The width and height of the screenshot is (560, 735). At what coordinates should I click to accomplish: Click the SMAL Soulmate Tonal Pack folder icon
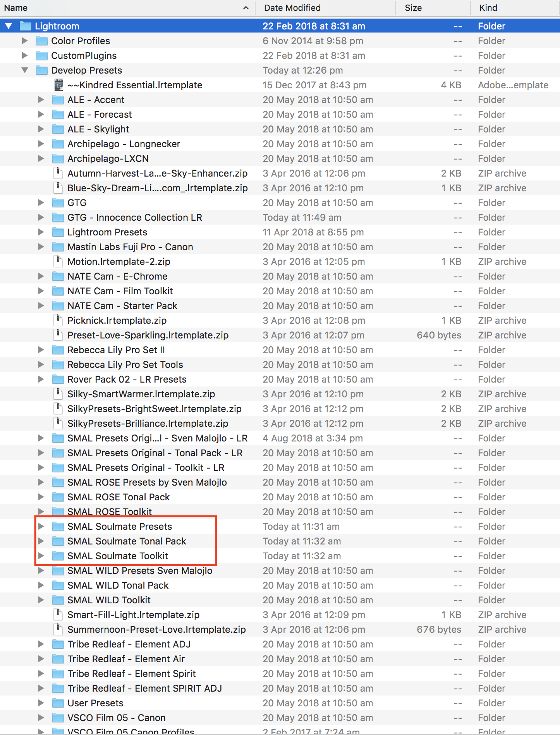point(58,541)
